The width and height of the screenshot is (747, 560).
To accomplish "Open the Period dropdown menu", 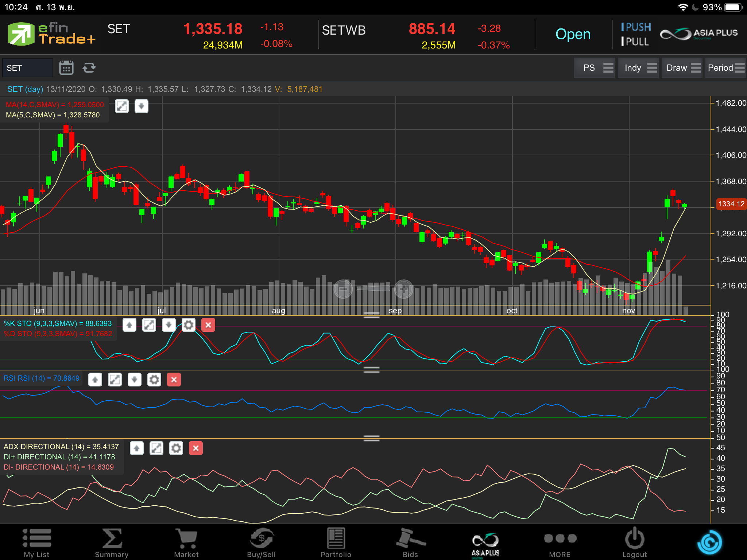I will click(x=725, y=68).
